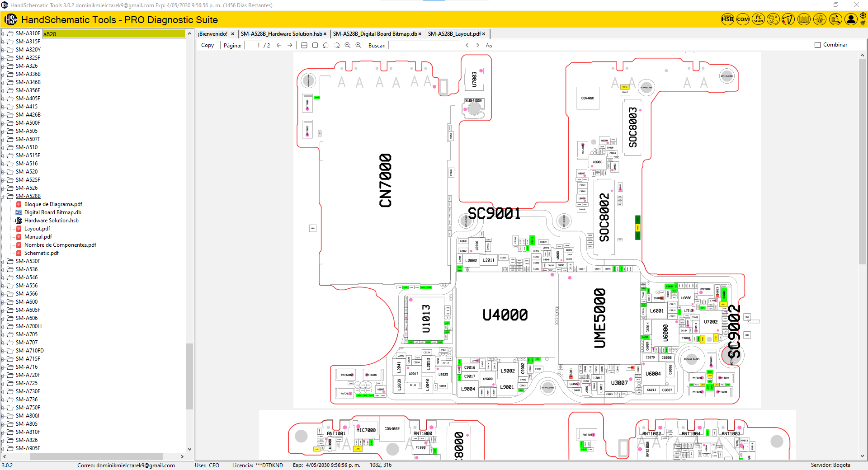Close the SM-A528B_Layout.pdf tab
This screenshot has height=470, width=868.
click(484, 34)
